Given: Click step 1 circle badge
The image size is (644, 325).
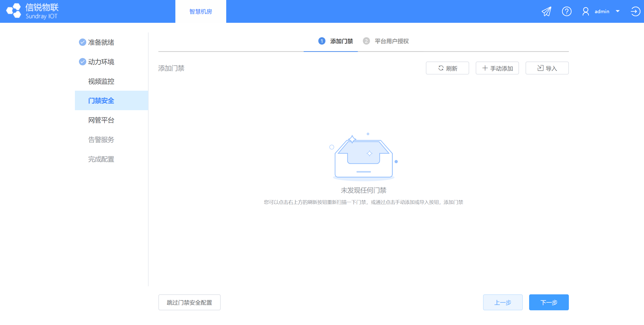Looking at the screenshot, I should [322, 41].
